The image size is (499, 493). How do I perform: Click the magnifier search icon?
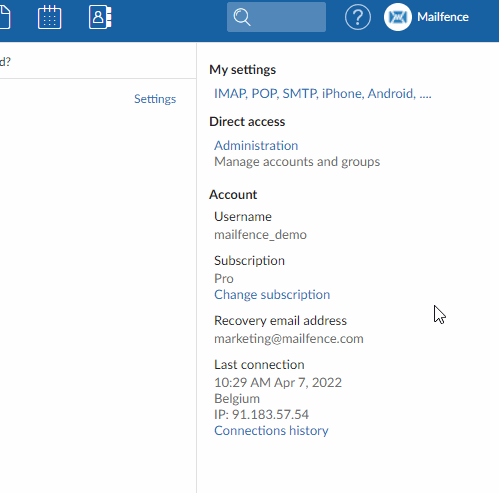point(242,17)
